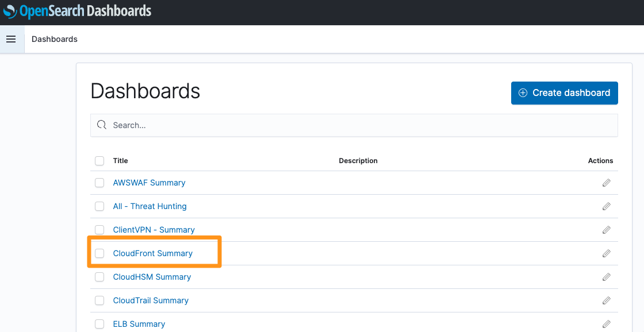This screenshot has width=644, height=332.
Task: Click edit pencil for CloudHSM Summary
Action: (606, 277)
